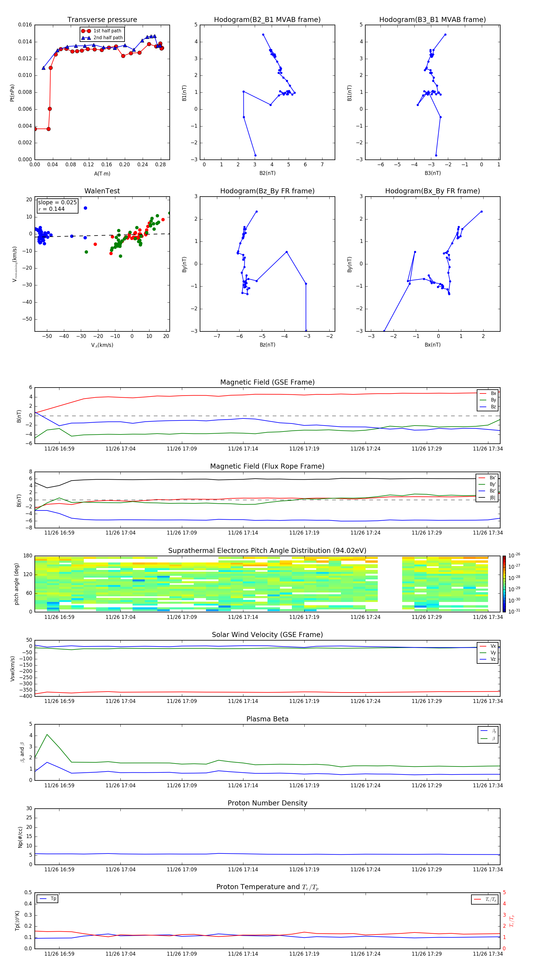Viewport: 535px width, 980px height.
Task: Click the 'Plasma Beta' panel title
Action: 267,719
